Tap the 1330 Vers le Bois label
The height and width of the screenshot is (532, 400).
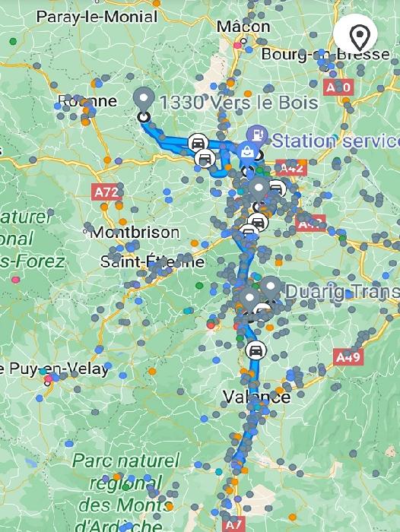tap(239, 102)
